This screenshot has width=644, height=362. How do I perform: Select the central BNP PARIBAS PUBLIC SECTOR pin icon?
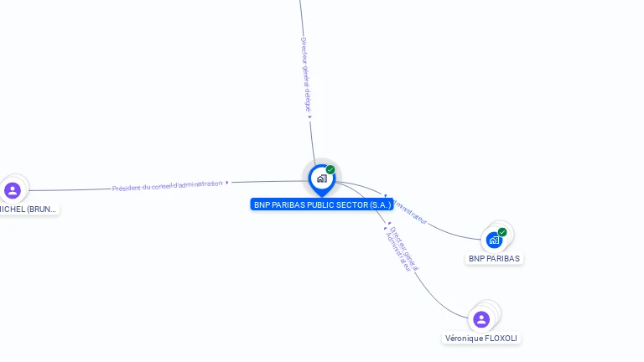tap(322, 179)
